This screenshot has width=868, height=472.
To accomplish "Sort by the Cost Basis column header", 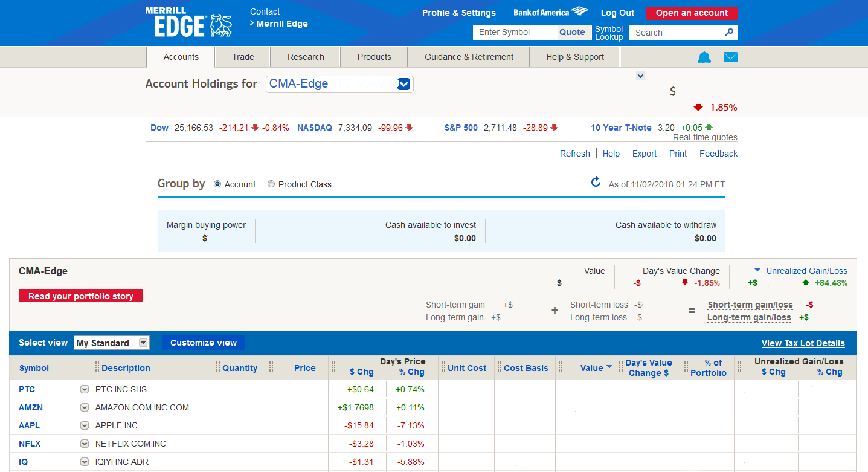I will (x=526, y=368).
